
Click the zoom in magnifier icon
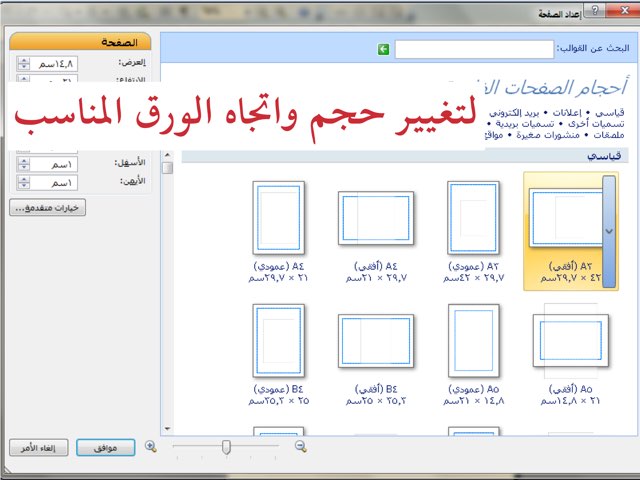[x=151, y=447]
